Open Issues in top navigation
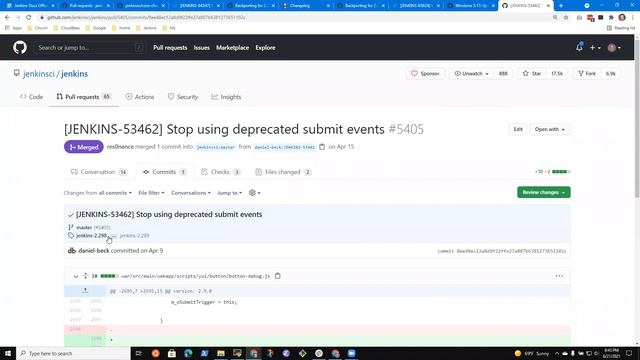This screenshot has height=360, width=640. [202, 48]
